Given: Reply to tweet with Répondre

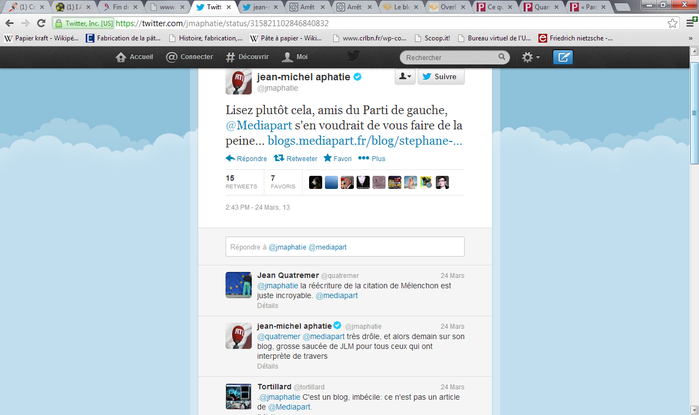Looking at the screenshot, I should click(247, 158).
